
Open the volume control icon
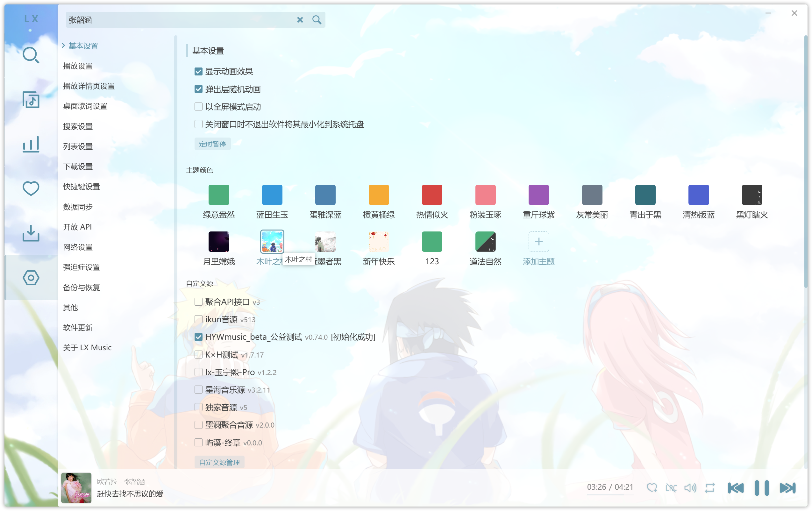coord(690,487)
